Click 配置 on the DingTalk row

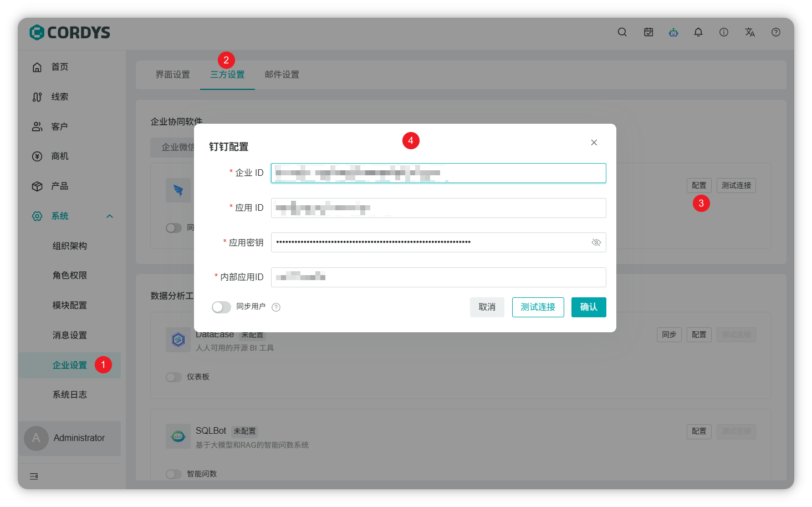pyautogui.click(x=699, y=185)
